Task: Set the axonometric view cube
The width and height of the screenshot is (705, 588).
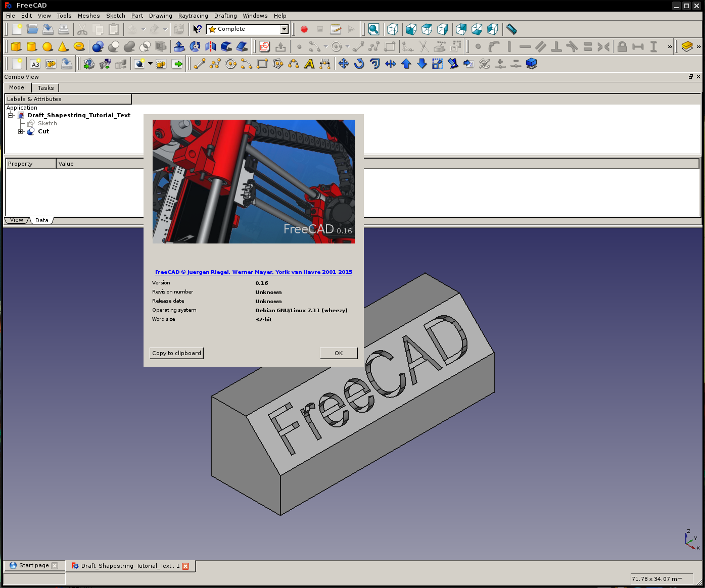Action: pos(392,29)
